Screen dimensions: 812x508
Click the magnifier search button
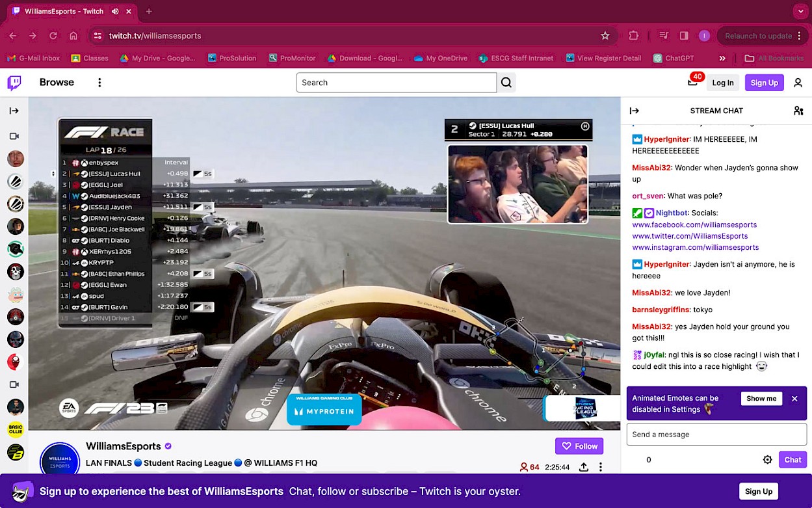pyautogui.click(x=506, y=83)
